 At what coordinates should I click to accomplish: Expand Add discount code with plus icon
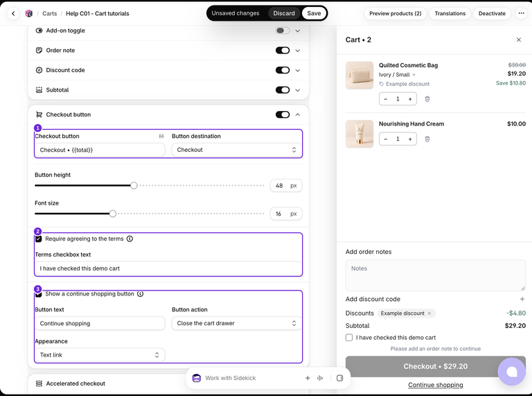point(522,299)
